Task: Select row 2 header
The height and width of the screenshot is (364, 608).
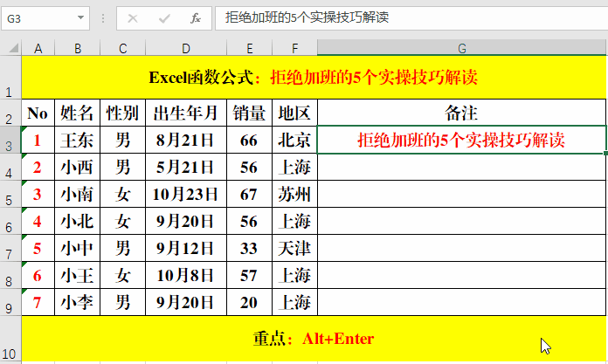Action: pos(10,113)
